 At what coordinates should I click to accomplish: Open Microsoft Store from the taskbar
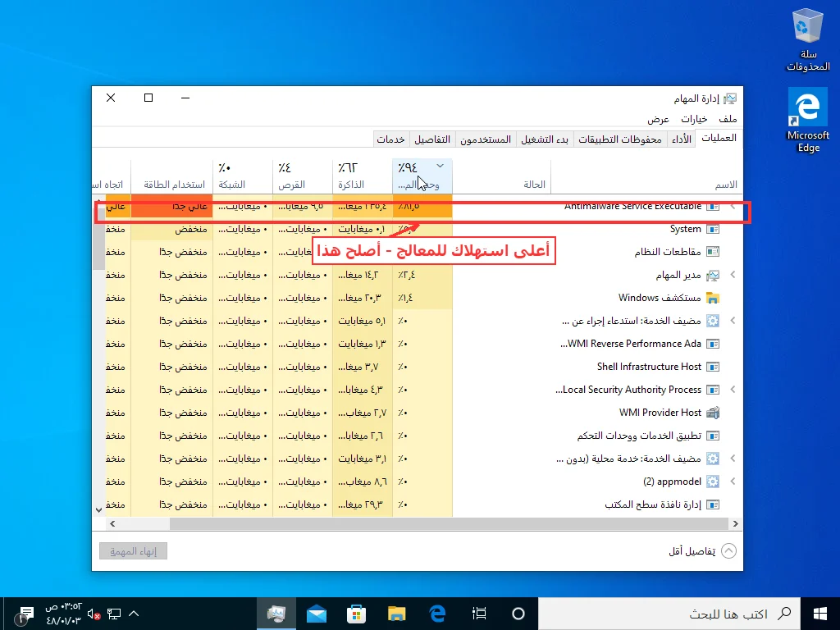coord(356,614)
